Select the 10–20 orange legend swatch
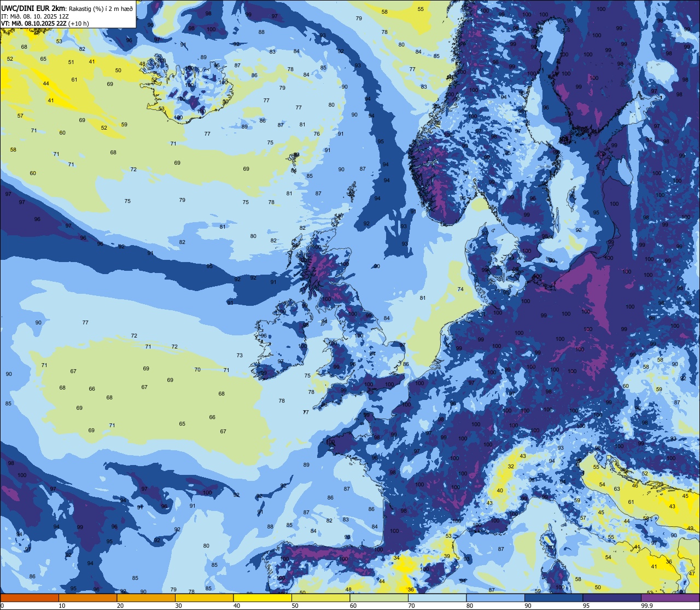The width and height of the screenshot is (700, 610). coord(88,598)
